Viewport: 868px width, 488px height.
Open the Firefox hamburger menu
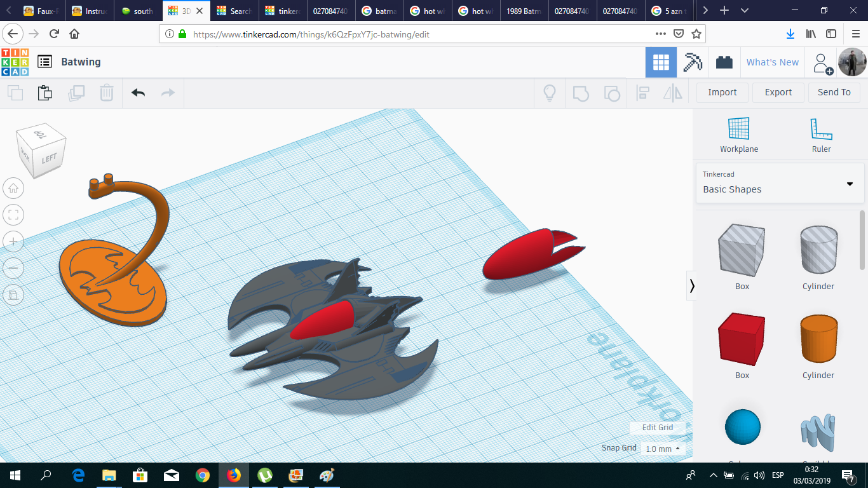[855, 34]
